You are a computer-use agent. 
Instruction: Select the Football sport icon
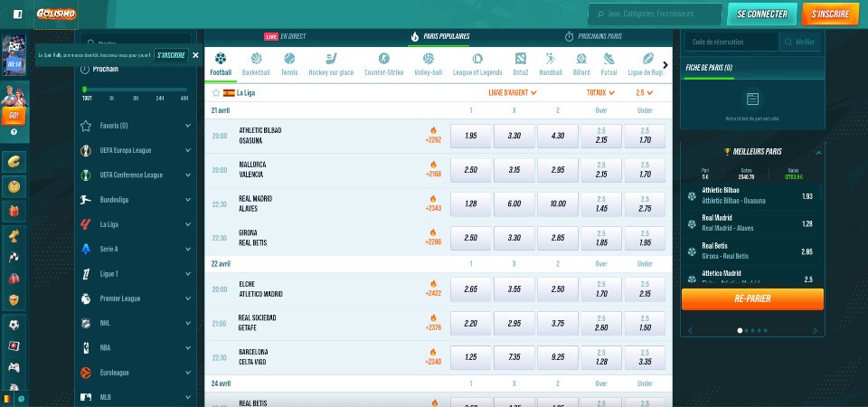coord(221,58)
